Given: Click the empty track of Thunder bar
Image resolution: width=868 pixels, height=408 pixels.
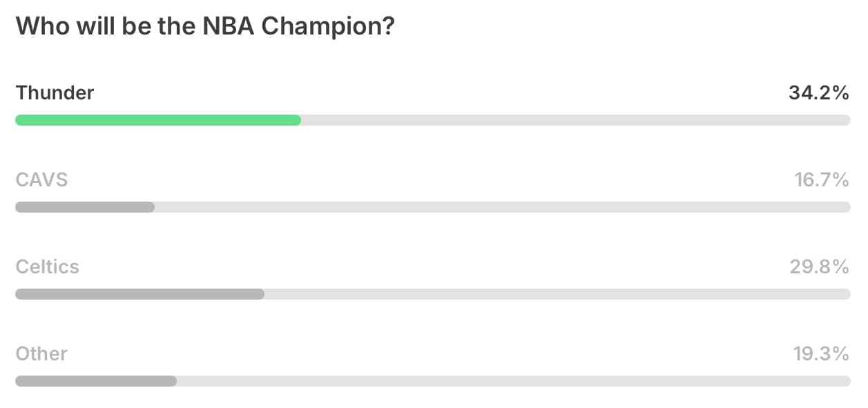Looking at the screenshot, I should click(x=576, y=120).
